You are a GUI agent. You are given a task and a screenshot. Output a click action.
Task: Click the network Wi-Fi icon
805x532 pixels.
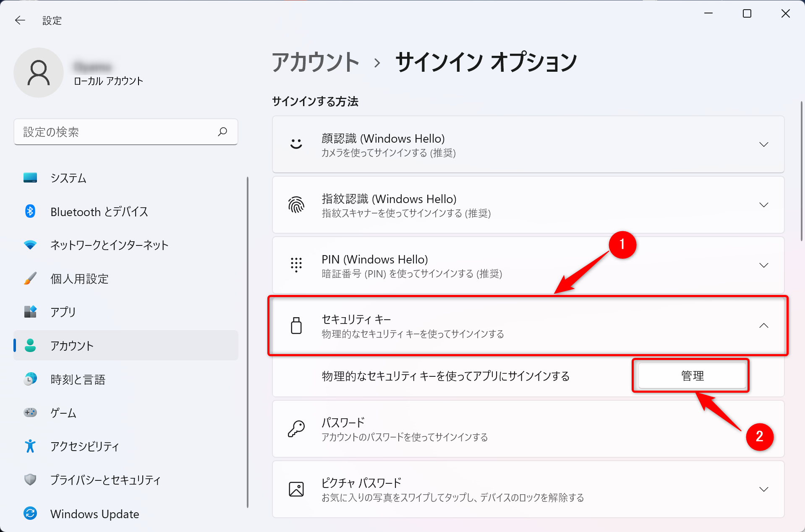coord(30,245)
